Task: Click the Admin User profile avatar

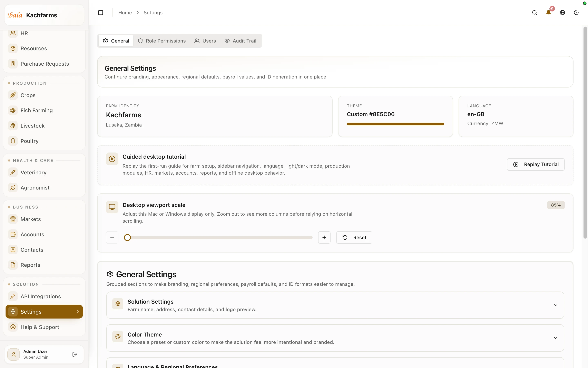Action: [14, 354]
